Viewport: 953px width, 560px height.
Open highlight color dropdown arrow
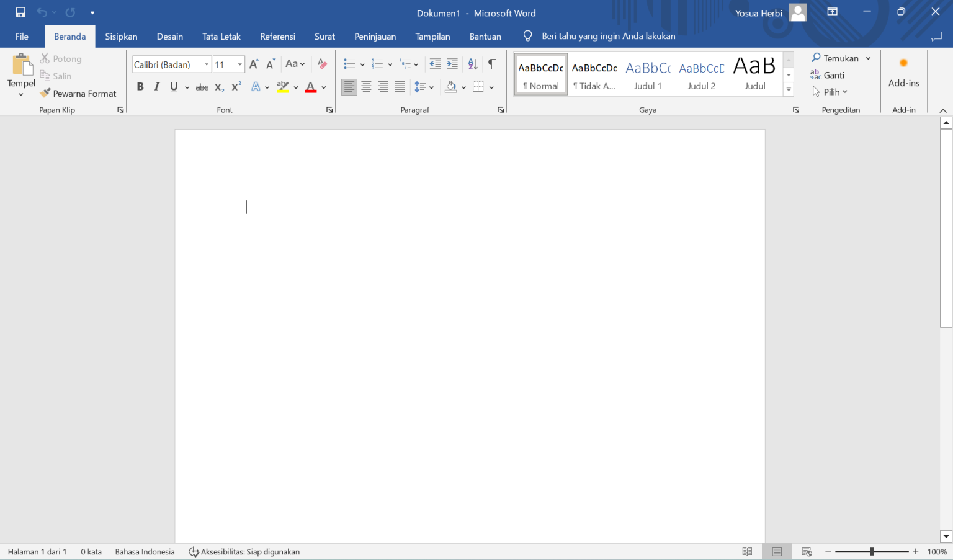pos(296,87)
